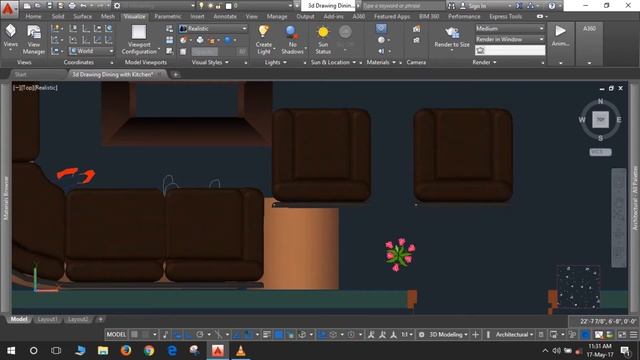Open the Materials Browser side palette
Image resolution: width=640 pixels, height=360 pixels.
pos(6,198)
